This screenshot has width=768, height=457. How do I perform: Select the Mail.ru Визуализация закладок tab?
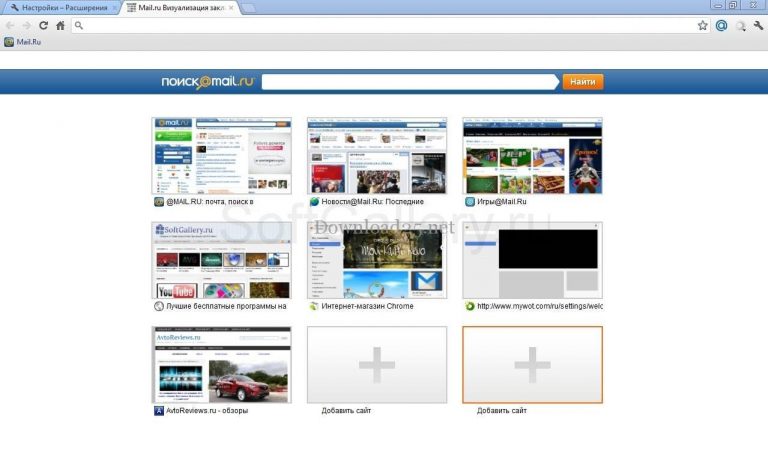(179, 8)
